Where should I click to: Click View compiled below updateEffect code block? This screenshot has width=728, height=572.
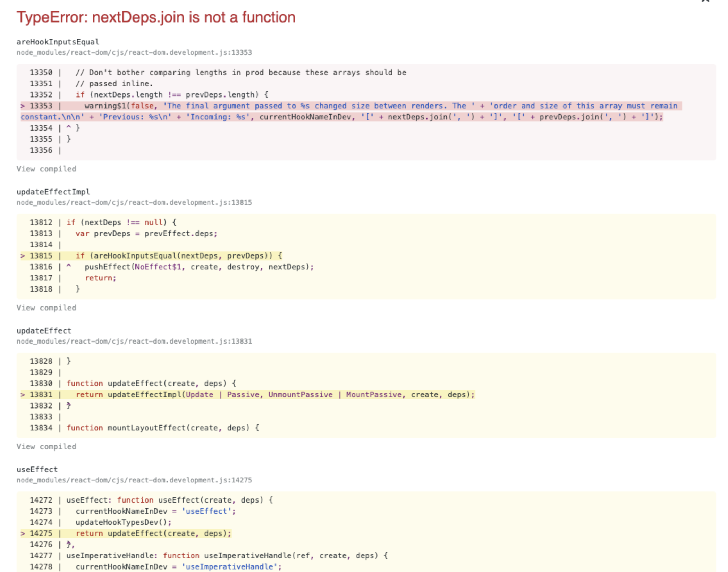pyautogui.click(x=46, y=447)
